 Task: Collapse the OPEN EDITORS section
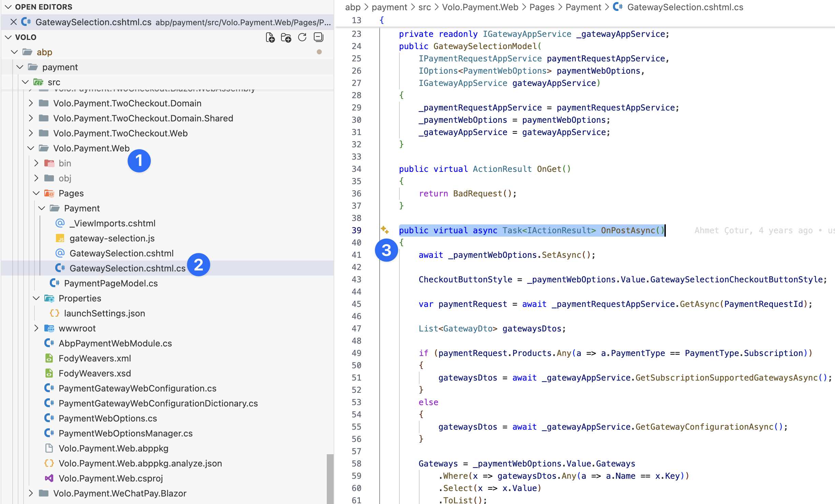tap(9, 7)
